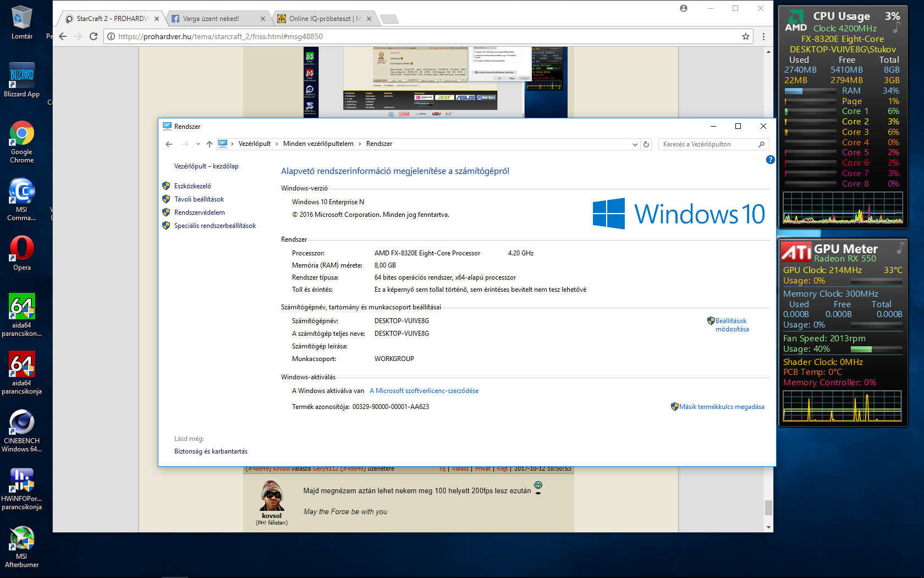Screen dimensions: 924x578
Task: Select the Google Chrome desktop icon
Action: (x=21, y=142)
